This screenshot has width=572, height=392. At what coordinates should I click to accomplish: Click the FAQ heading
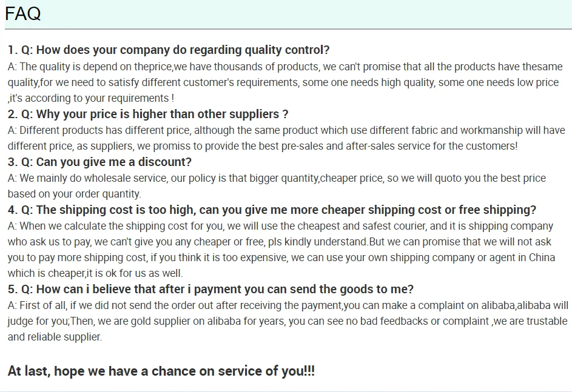click(x=23, y=13)
